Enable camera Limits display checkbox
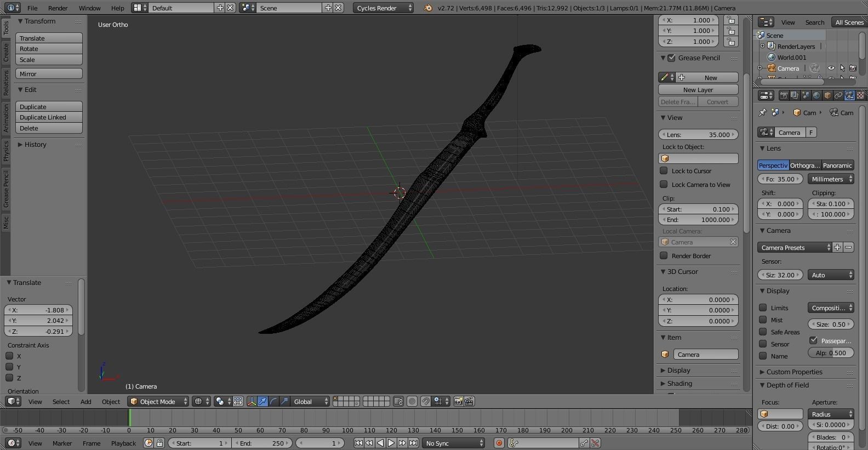This screenshot has height=450, width=868. coord(763,307)
